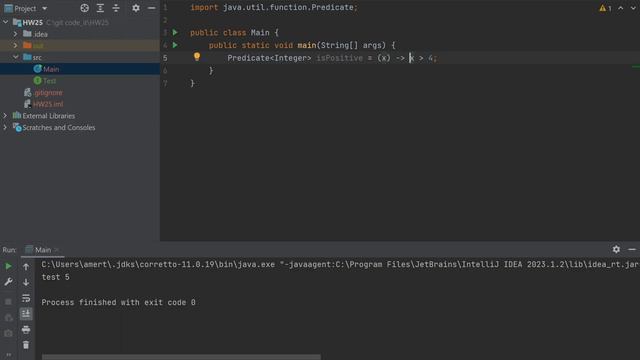Screen dimensions: 640x360
Task: Click the thread dump camera icon
Action: click(x=8, y=333)
